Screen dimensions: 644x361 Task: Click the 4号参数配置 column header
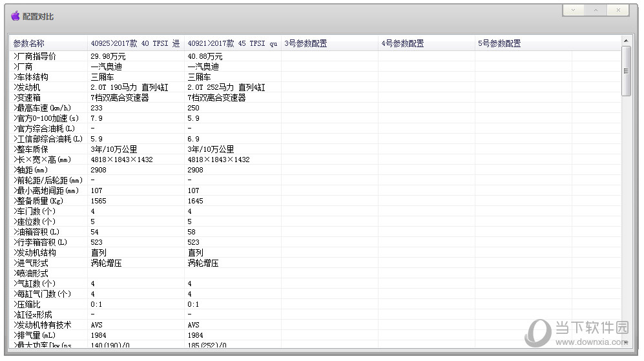[426, 43]
